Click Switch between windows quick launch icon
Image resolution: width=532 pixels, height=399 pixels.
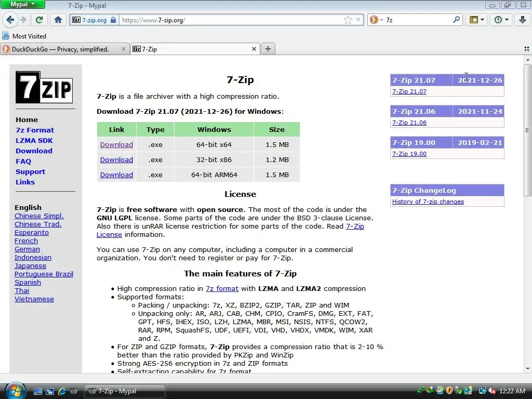tap(49, 391)
